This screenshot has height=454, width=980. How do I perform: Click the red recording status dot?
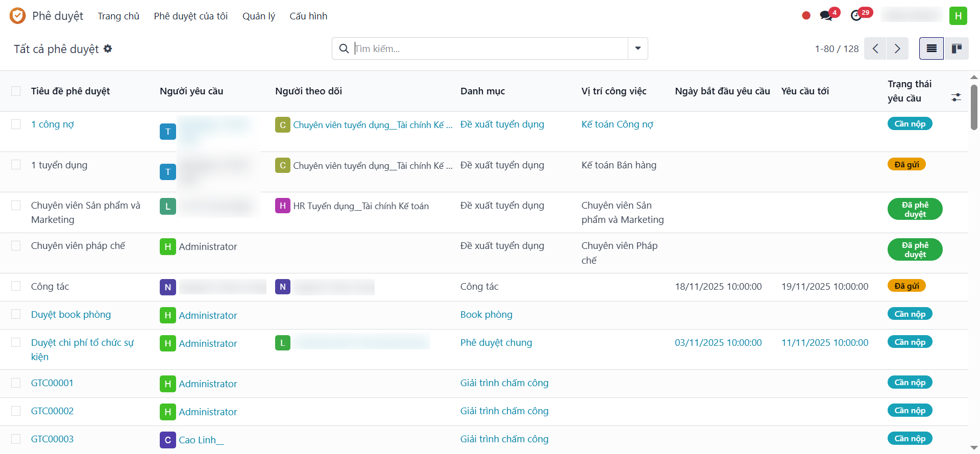point(806,16)
